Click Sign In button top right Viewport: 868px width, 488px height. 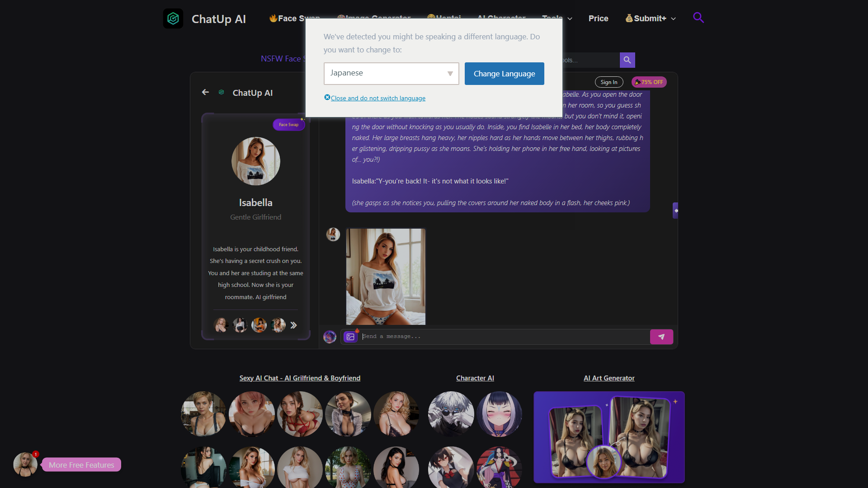tap(609, 82)
